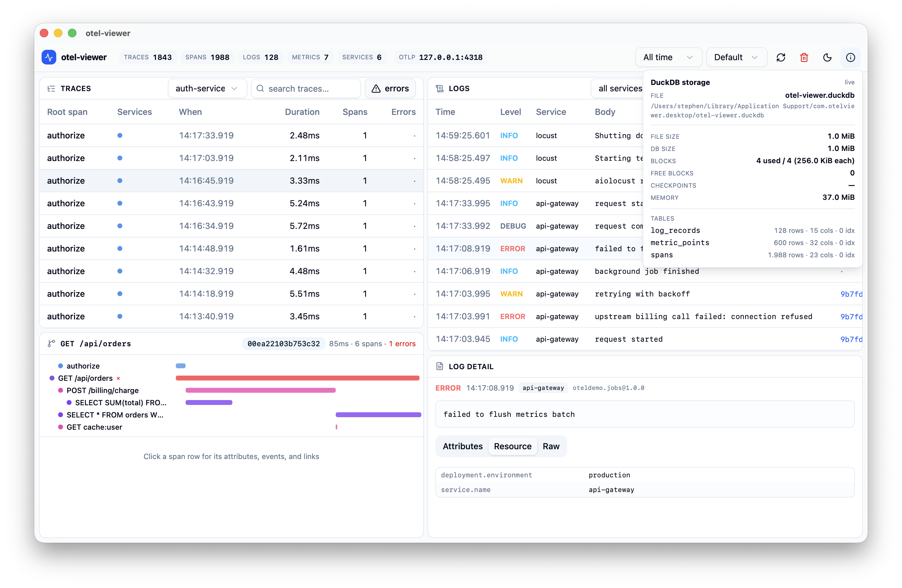This screenshot has height=588, width=902.
Task: Open the All time range dropdown
Action: tap(668, 57)
